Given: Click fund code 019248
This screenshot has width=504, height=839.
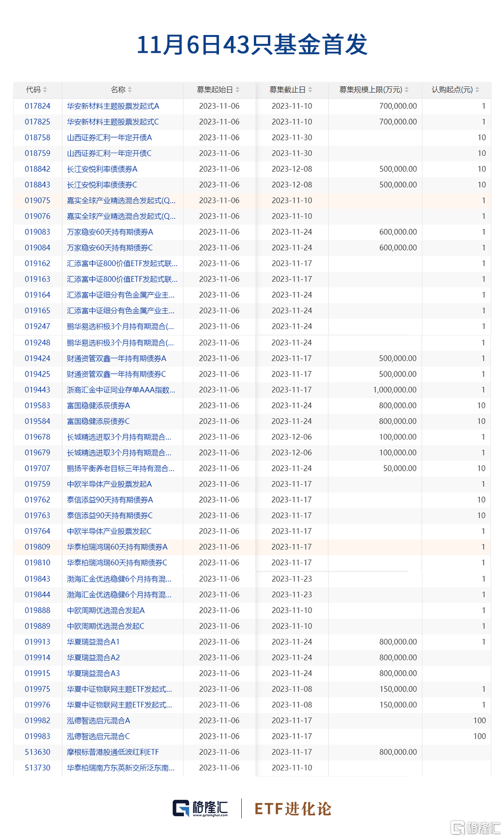Looking at the screenshot, I should tap(37, 343).
